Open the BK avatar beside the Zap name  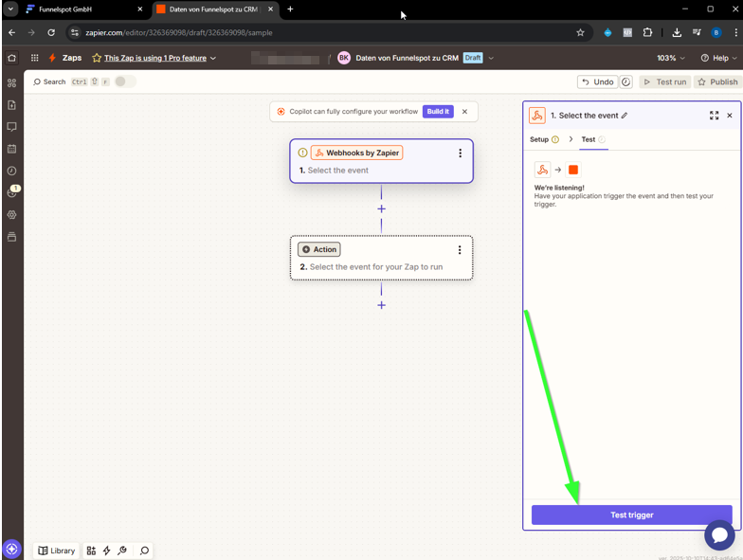[x=344, y=58]
